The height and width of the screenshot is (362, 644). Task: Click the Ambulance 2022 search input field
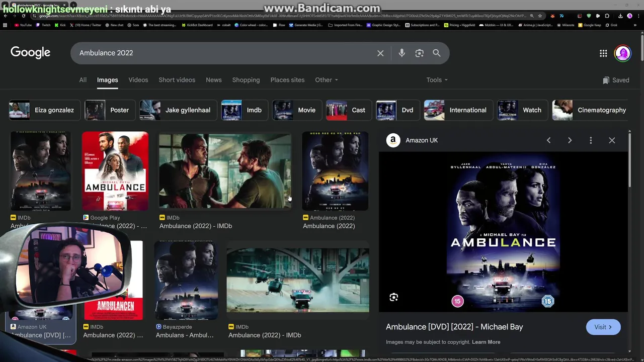tap(224, 53)
